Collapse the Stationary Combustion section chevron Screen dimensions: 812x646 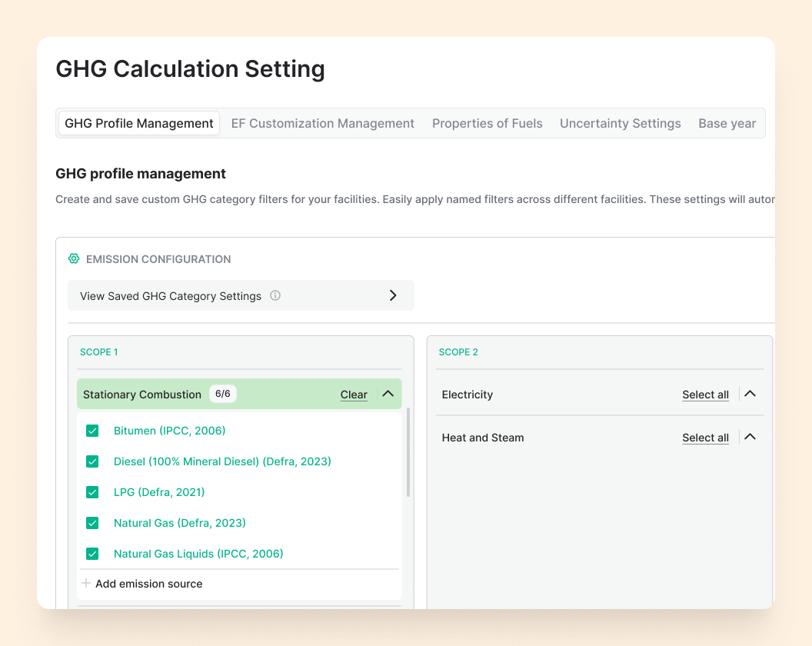point(388,394)
